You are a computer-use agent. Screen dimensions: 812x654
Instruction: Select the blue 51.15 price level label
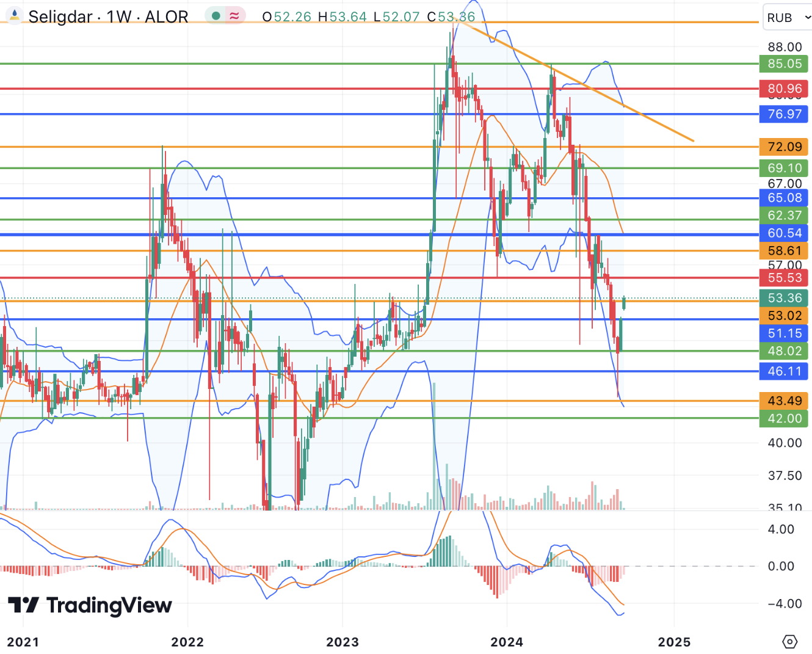pos(784,333)
